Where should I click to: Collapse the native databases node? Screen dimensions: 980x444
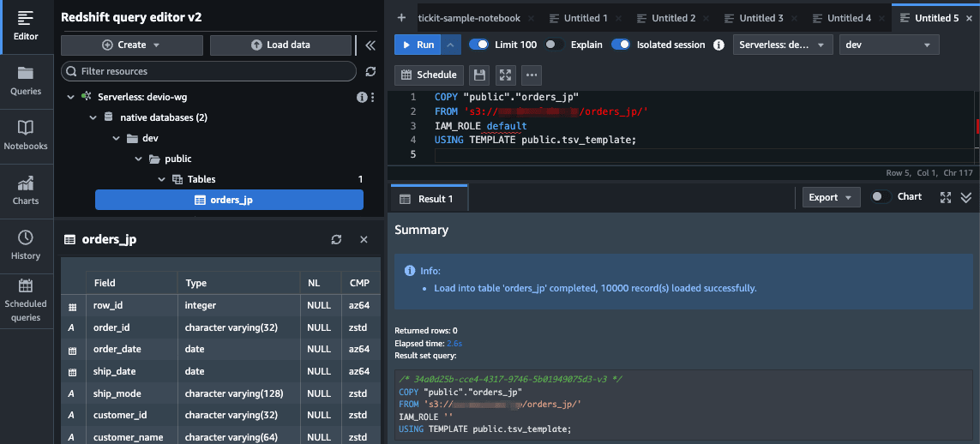pyautogui.click(x=93, y=117)
